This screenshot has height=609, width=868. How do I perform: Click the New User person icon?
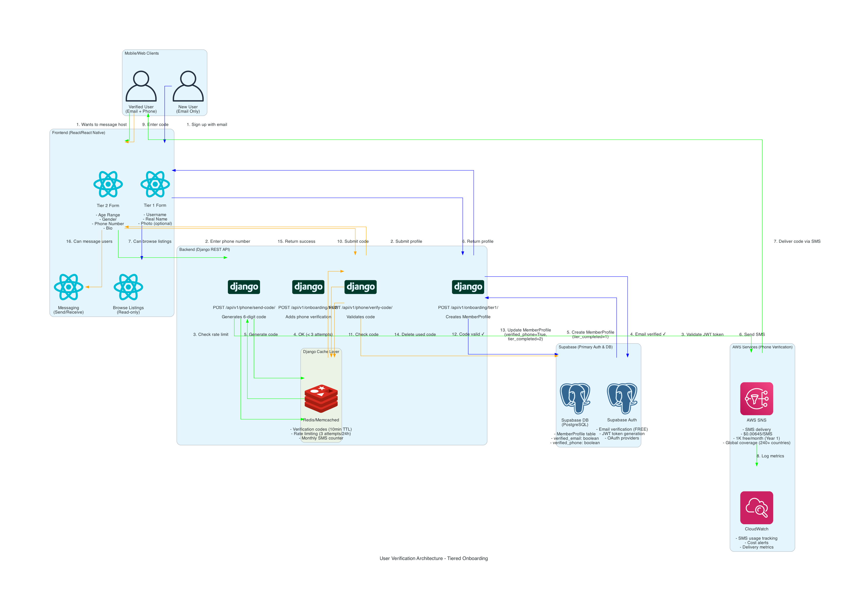(188, 86)
